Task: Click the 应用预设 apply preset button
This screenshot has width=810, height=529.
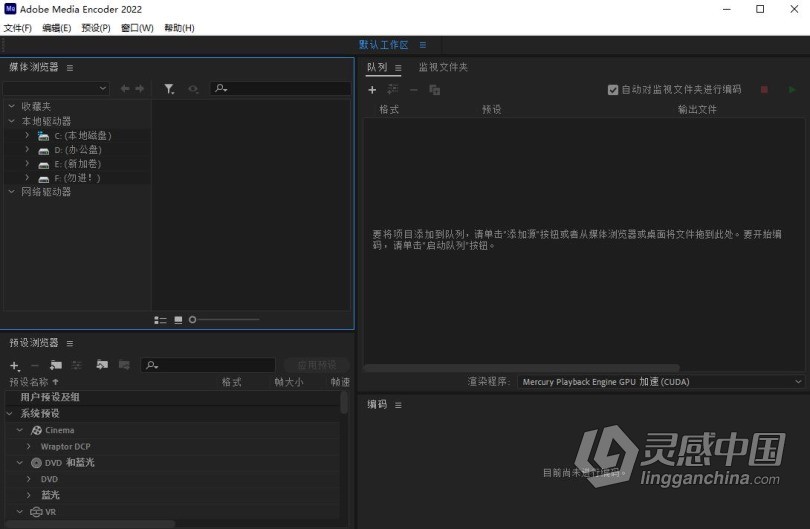Action: click(317, 365)
